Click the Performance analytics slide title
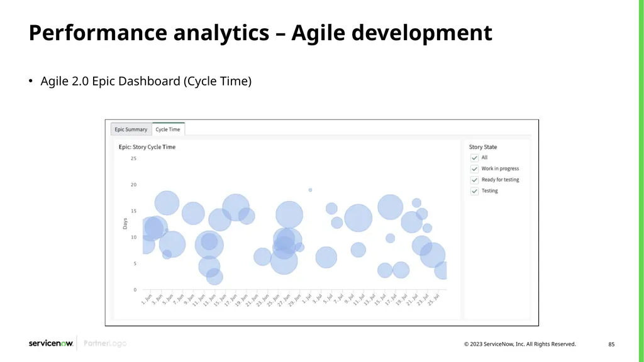 point(260,33)
